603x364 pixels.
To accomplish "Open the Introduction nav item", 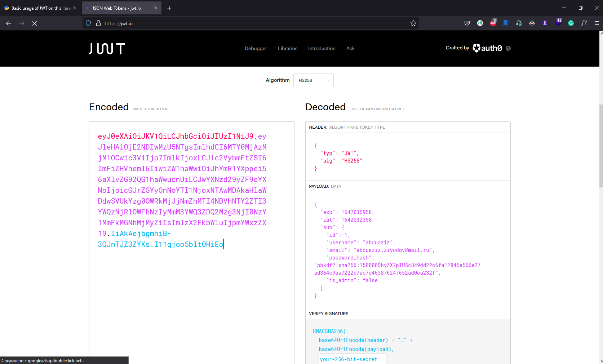I will coord(322,48).
